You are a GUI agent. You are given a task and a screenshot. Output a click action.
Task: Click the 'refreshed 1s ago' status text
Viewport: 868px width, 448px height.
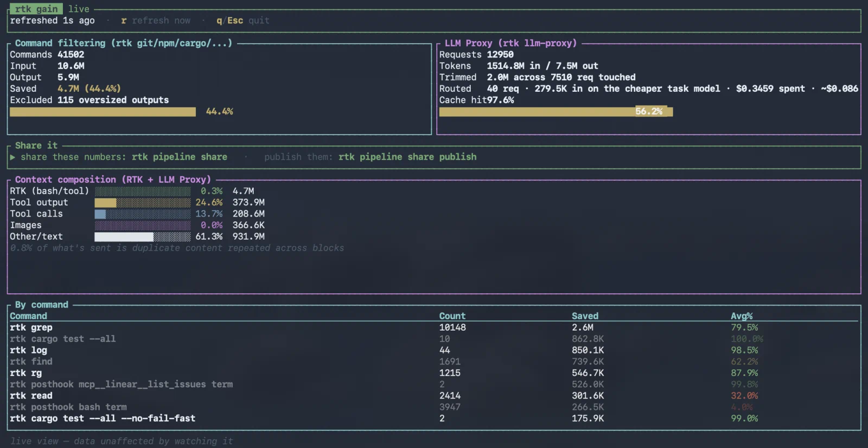click(x=52, y=20)
